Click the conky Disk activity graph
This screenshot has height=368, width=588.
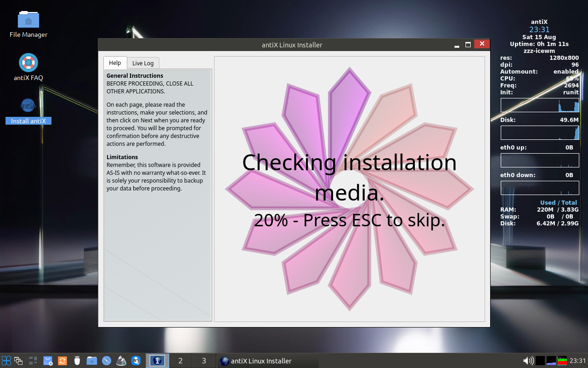(540, 133)
